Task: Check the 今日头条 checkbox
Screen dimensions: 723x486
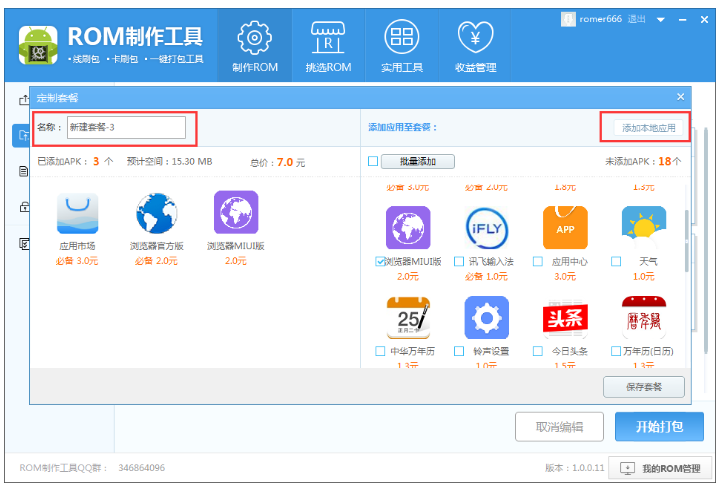Action: click(538, 351)
